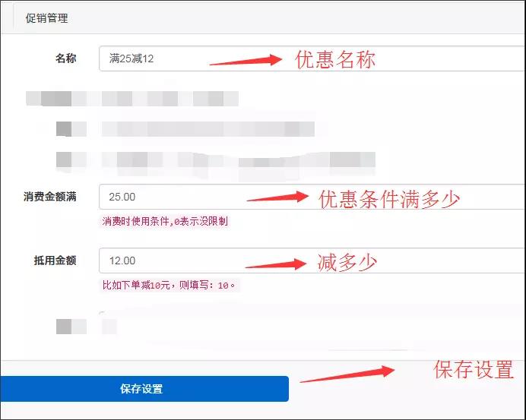Click the red 优惠条件满多少 annotation text
This screenshot has height=420, width=526.
pos(389,199)
